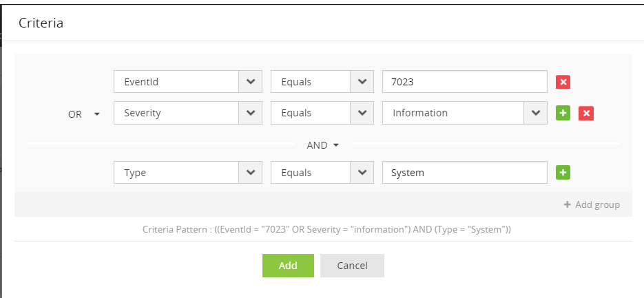Expand the Type Equals operator dropdown

(362, 173)
